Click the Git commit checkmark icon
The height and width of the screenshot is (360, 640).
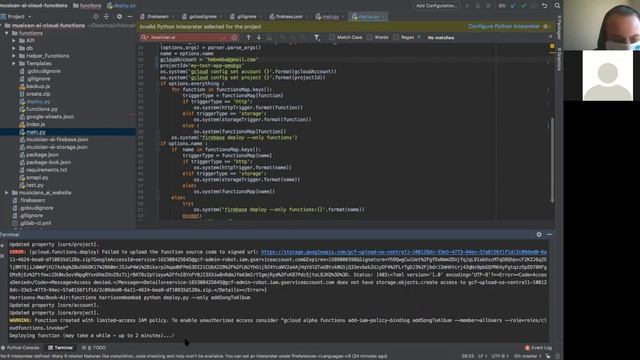pos(524,6)
